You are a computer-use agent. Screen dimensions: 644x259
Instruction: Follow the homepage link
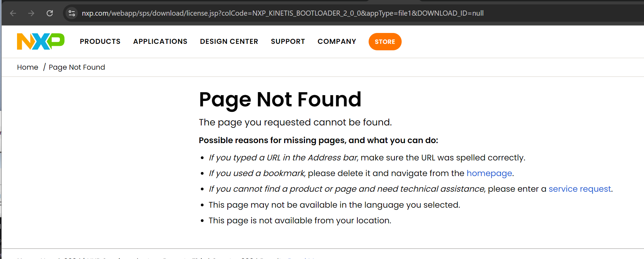(x=489, y=173)
